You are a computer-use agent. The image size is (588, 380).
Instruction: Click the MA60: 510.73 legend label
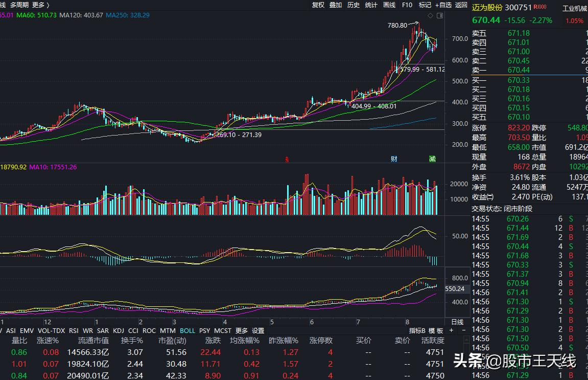[x=36, y=15]
